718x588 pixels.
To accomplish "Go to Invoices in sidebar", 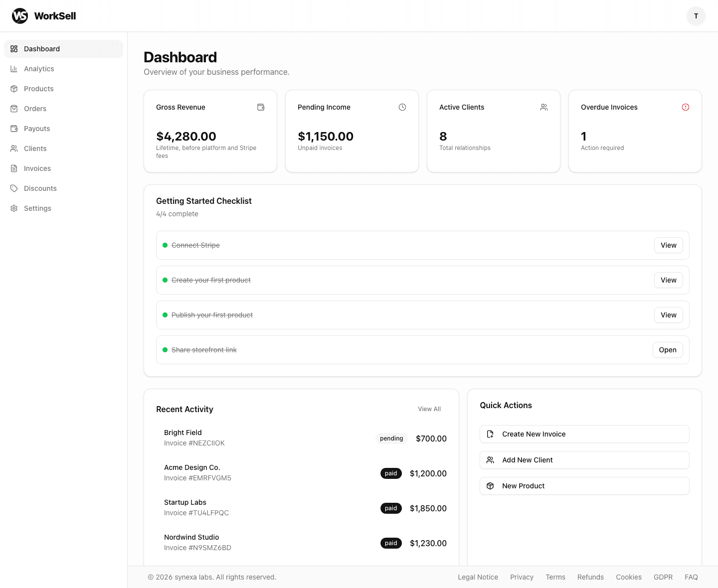I will (63, 168).
